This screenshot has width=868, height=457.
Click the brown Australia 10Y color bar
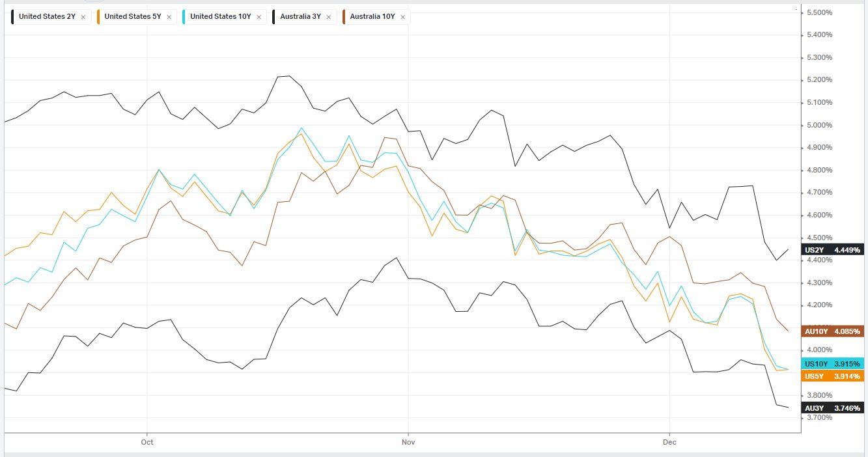coord(344,17)
